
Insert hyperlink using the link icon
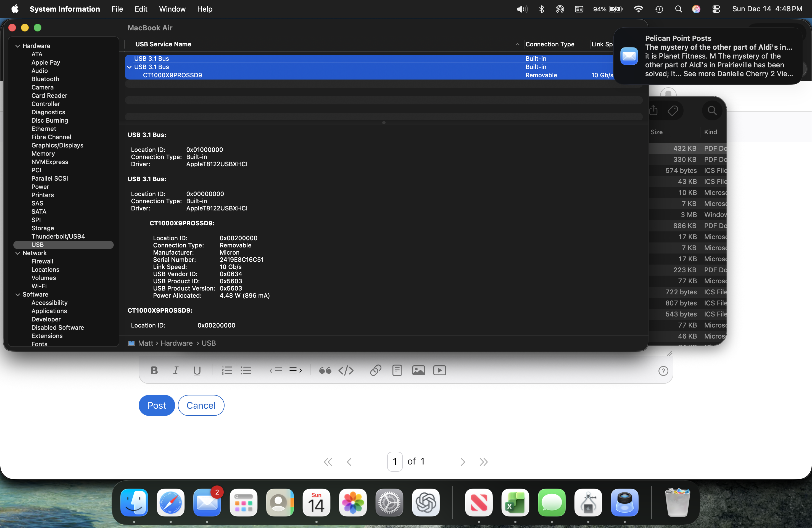(375, 370)
